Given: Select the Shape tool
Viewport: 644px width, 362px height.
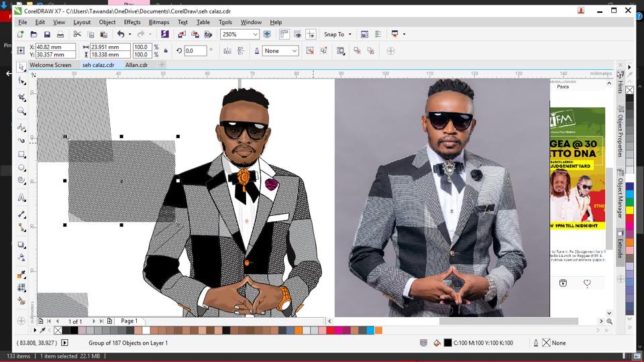Looking at the screenshot, I should (21, 81).
